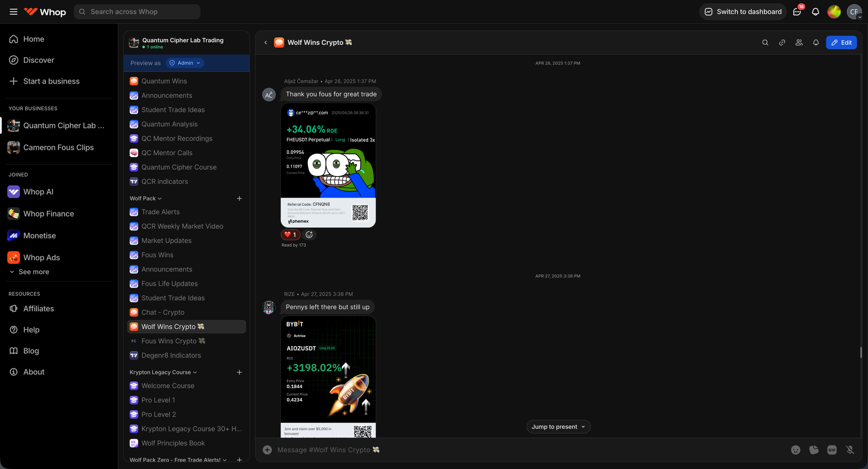This screenshot has height=469, width=868.
Task: Open Quantum Wins channel
Action: [x=187, y=81]
